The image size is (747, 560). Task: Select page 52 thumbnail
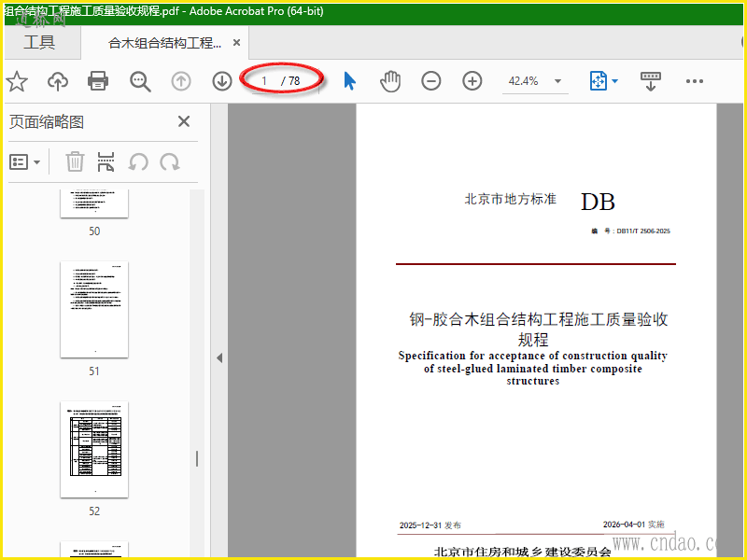94,450
